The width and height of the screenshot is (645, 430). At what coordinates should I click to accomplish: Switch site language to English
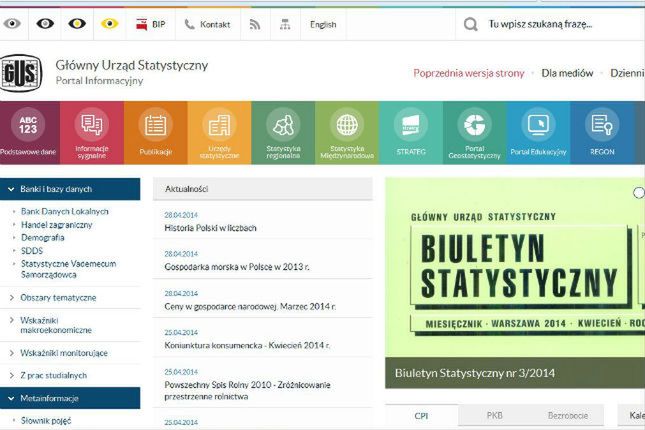pyautogui.click(x=323, y=25)
